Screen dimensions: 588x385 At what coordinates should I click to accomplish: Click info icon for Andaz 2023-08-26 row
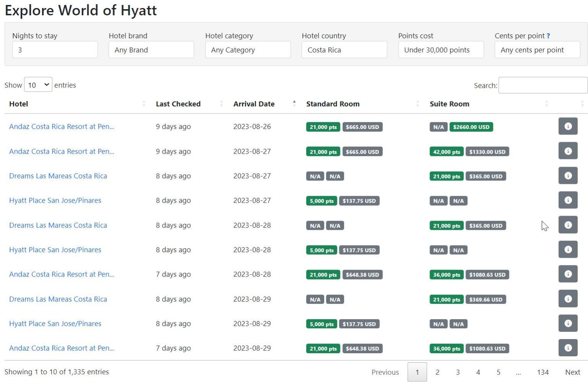567,126
